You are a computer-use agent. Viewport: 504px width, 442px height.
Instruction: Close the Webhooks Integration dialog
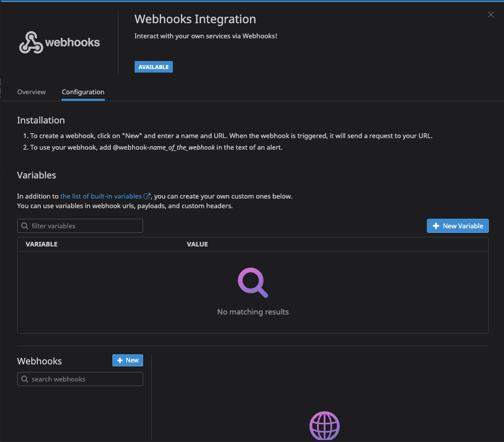490,15
